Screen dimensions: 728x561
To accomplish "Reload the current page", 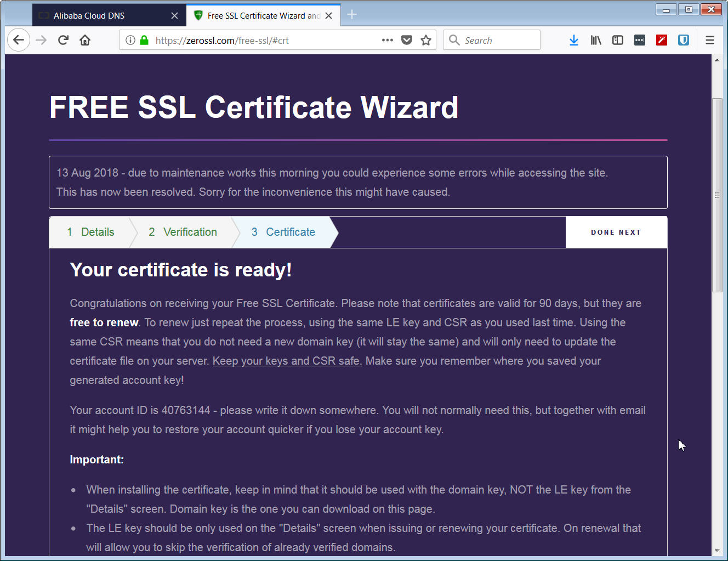I will (x=63, y=40).
